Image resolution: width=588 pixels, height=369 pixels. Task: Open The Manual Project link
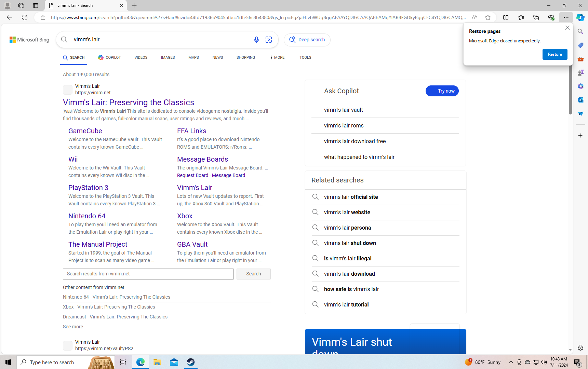pyautogui.click(x=98, y=244)
